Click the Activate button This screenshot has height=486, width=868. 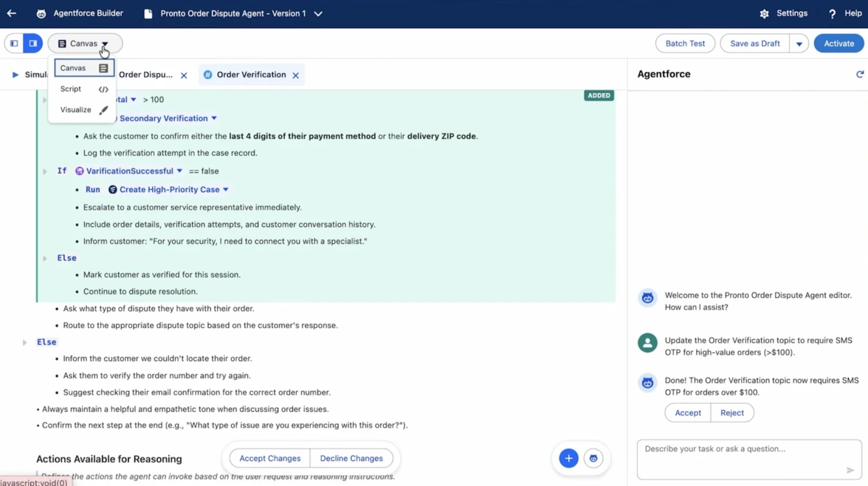(839, 43)
